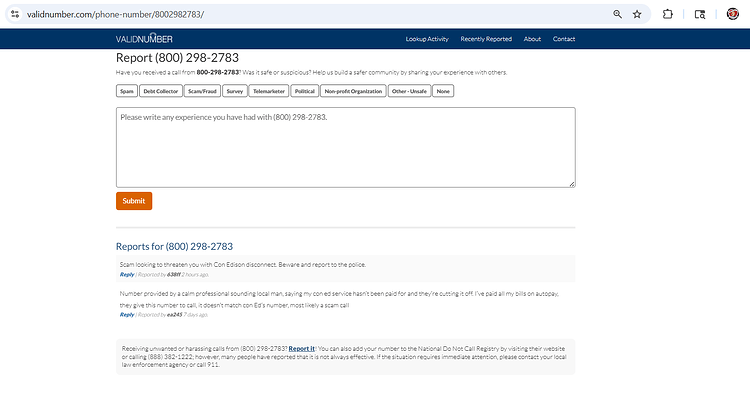Open the tab search icon in browser toolbar
Screen dimensions: 750x402
point(700,14)
